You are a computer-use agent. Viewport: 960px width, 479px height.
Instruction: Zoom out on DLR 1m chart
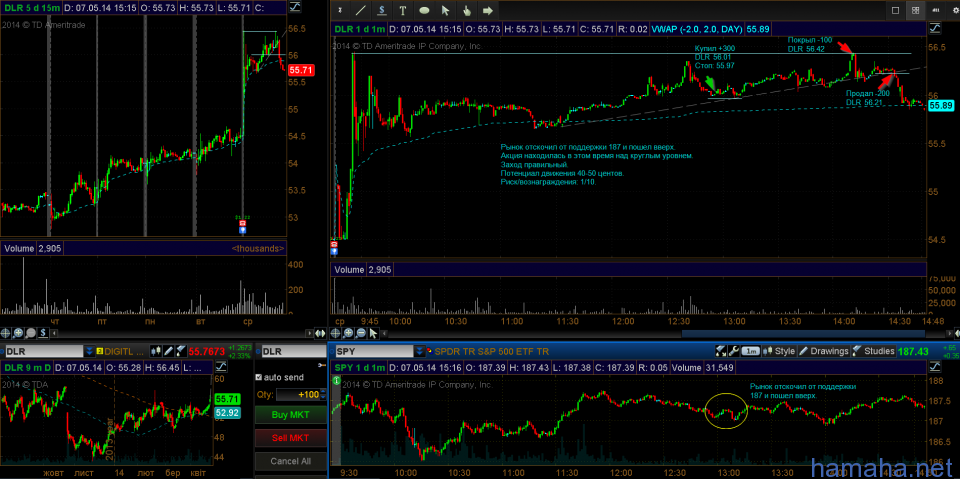pos(361,333)
